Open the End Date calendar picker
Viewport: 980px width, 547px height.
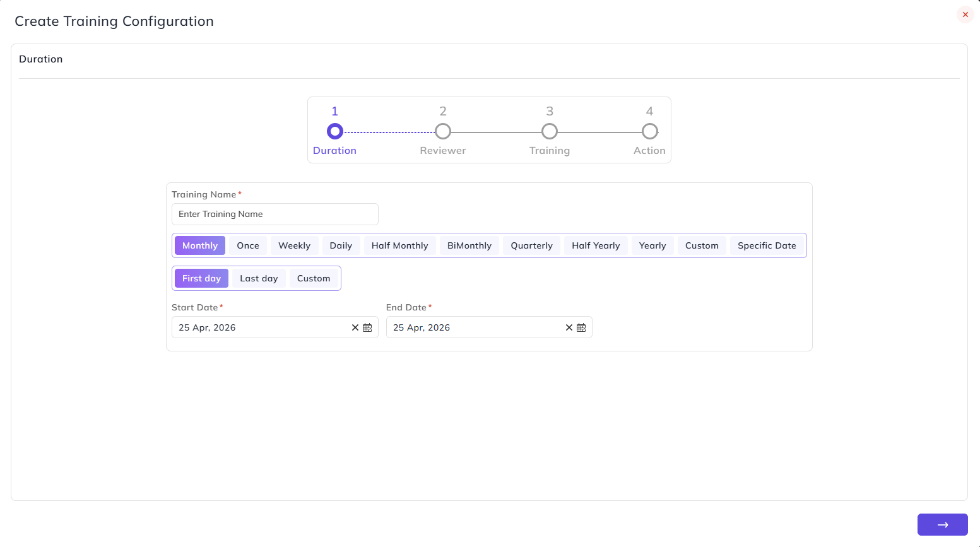tap(581, 327)
